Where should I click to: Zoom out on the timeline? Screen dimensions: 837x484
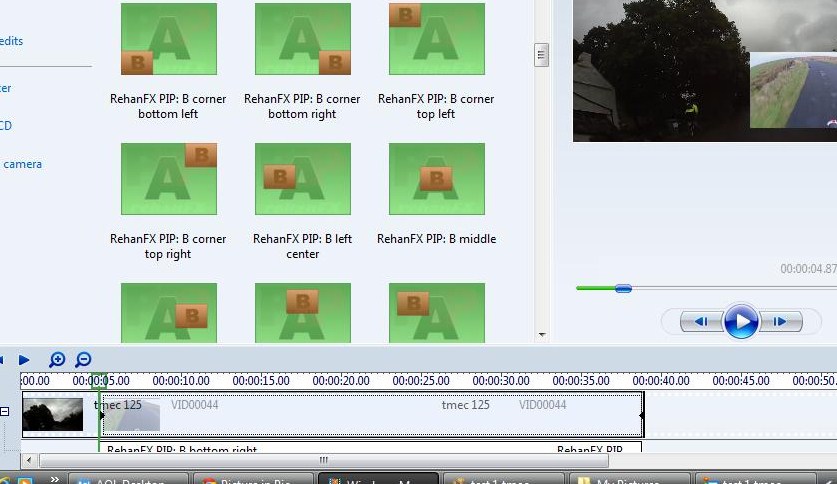[84, 360]
